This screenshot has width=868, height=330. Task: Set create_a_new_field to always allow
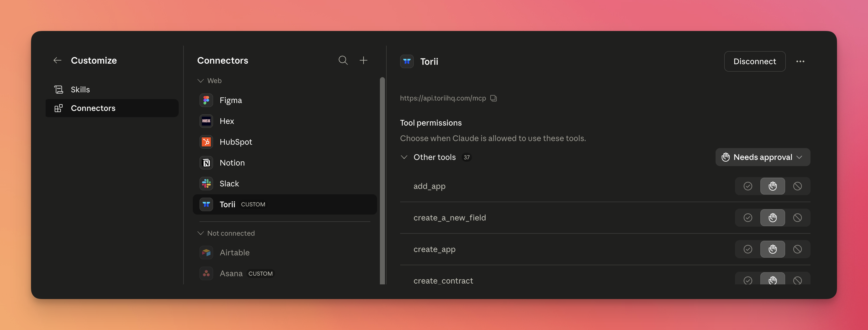[748, 218]
